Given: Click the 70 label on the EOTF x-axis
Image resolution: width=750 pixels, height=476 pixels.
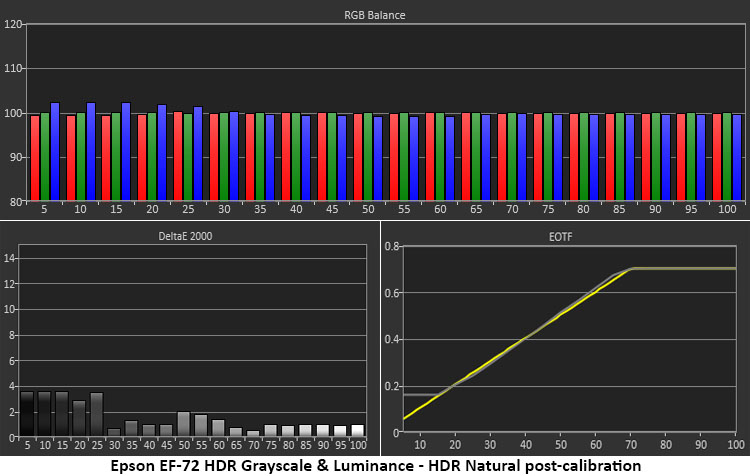Looking at the screenshot, I should click(631, 446).
